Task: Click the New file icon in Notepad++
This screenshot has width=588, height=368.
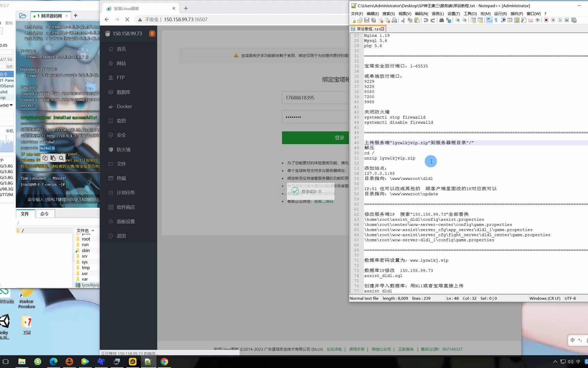Action: click(x=353, y=20)
